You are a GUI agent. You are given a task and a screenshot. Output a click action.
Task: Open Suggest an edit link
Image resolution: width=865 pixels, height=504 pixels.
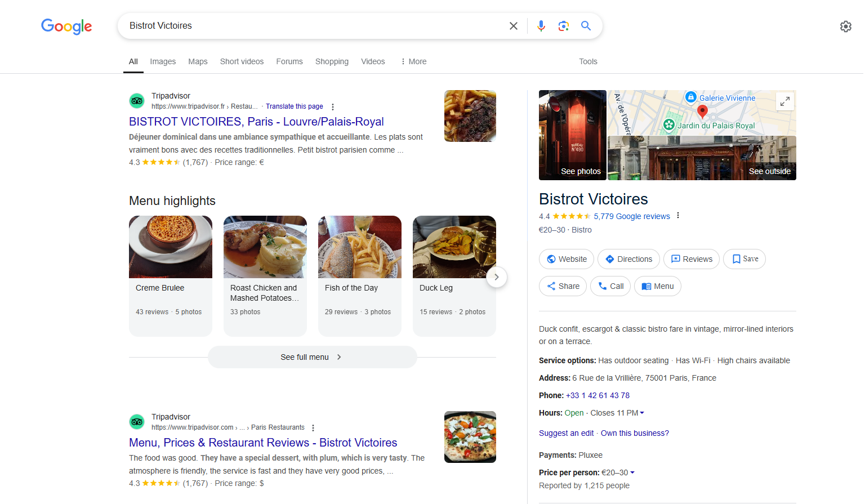click(x=566, y=432)
